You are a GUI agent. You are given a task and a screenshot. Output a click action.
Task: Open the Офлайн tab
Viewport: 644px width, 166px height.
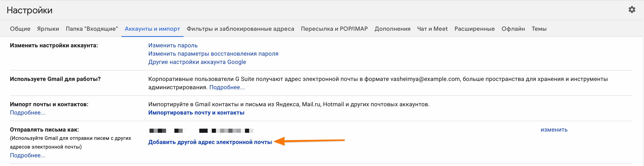point(513,29)
